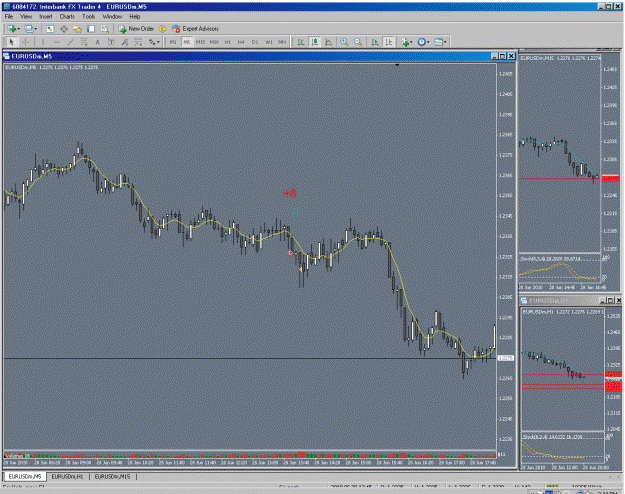This screenshot has height=494, width=625.
Task: Select the Vertical Line tool
Action: coord(43,42)
